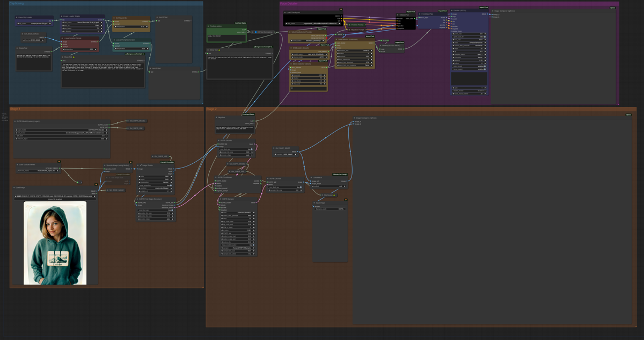The width and height of the screenshot is (644, 340).
Task: Click the Captioning group title
Action: point(16,3)
